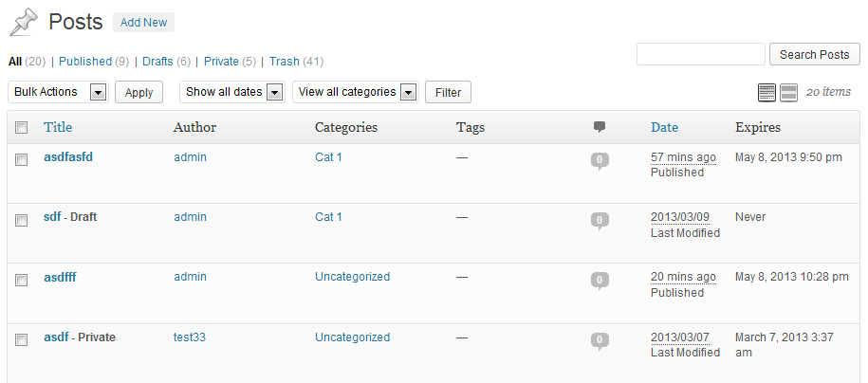Click the search posts text field
Screen dimensions: 868x383
700,54
